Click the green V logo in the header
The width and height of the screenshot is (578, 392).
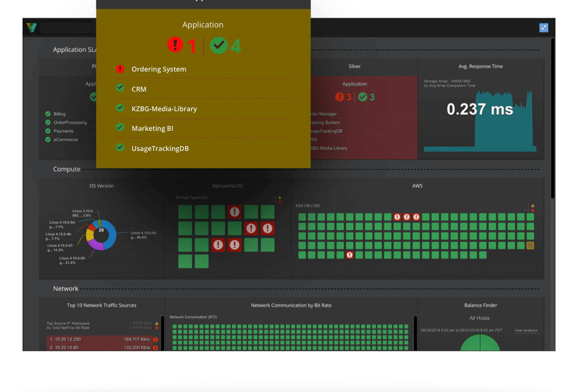tap(32, 27)
